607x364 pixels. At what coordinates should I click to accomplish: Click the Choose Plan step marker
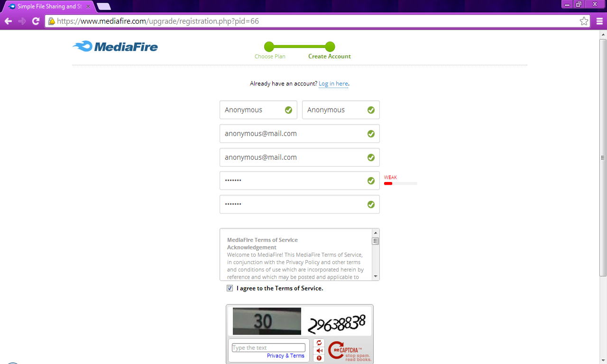click(269, 47)
